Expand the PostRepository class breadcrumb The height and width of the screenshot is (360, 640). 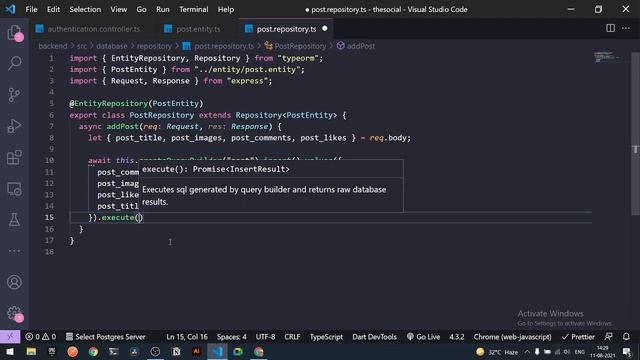tap(295, 46)
